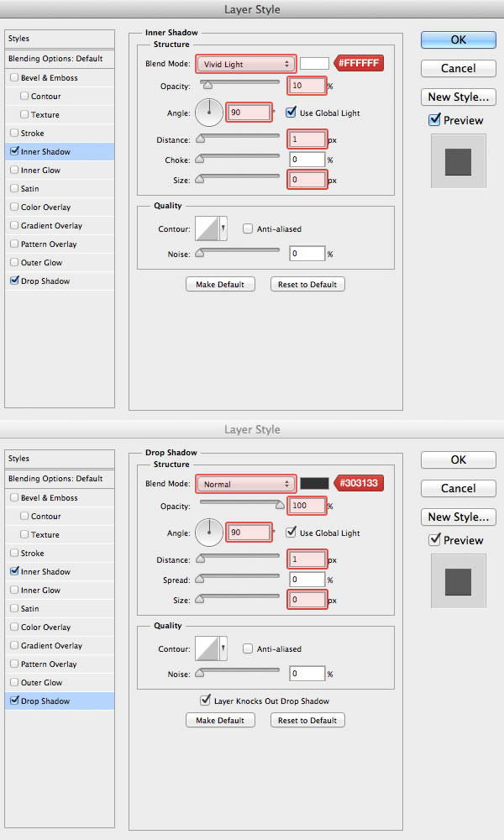
Task: Click the highlighted blue OK button in top dialog
Action: [x=459, y=39]
